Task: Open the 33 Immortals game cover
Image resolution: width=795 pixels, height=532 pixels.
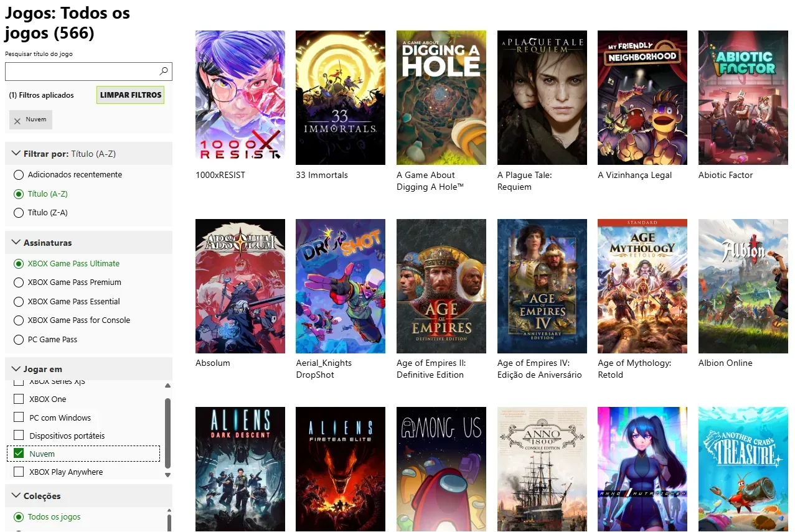Action: click(341, 98)
